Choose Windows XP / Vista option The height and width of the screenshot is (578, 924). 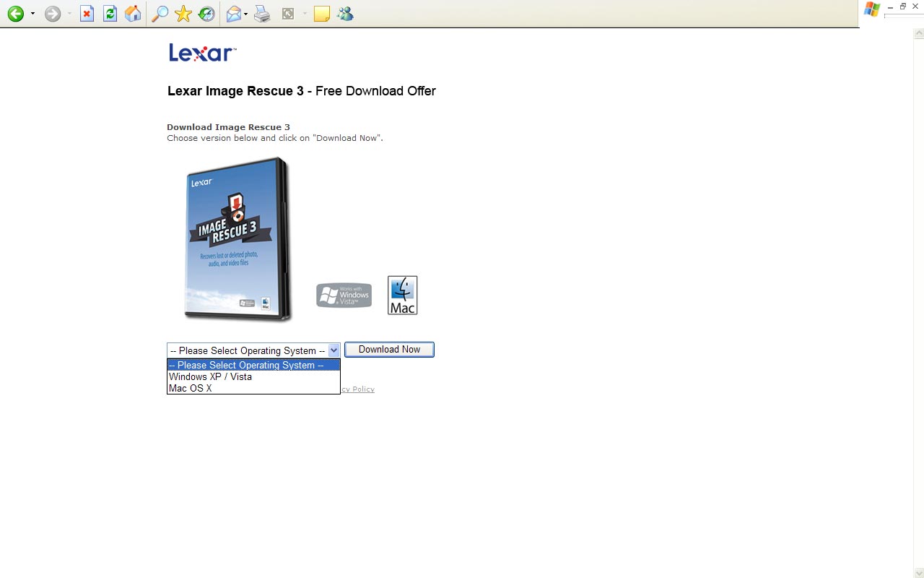[253, 376]
